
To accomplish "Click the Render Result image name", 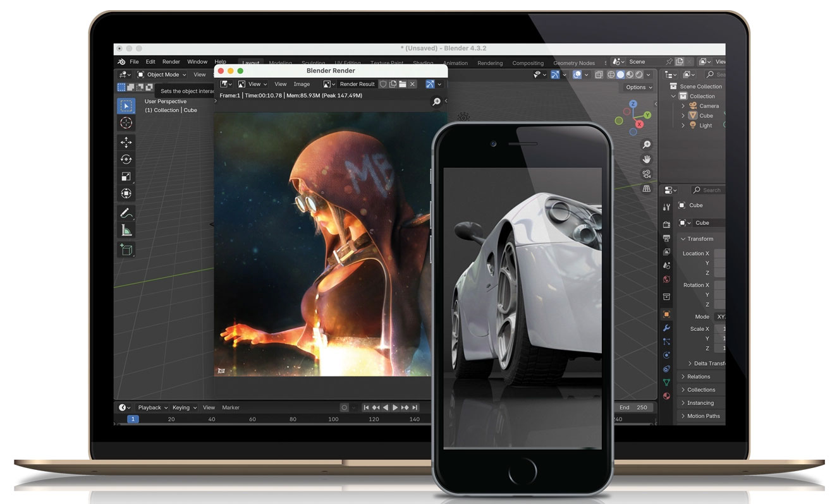I will click(x=357, y=84).
